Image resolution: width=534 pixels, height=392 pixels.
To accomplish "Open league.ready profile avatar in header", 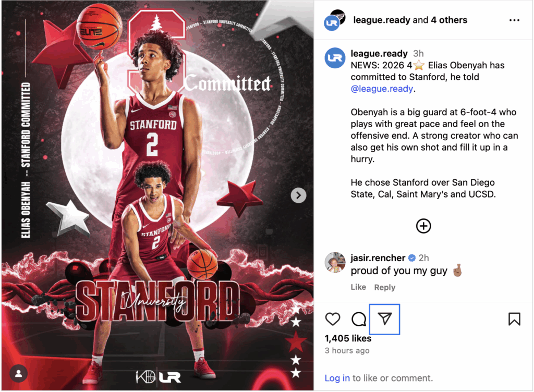I will (334, 20).
